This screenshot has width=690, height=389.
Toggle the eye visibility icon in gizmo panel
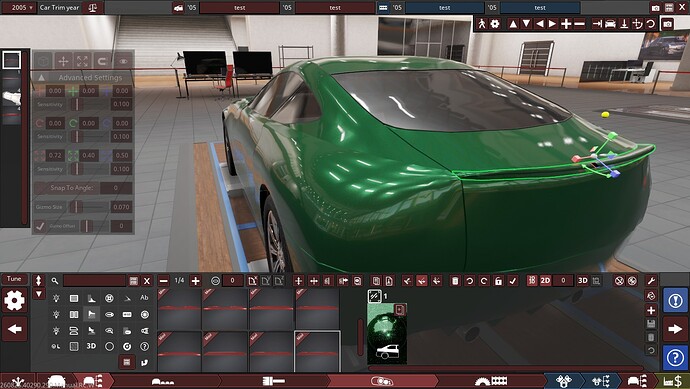pos(123,61)
